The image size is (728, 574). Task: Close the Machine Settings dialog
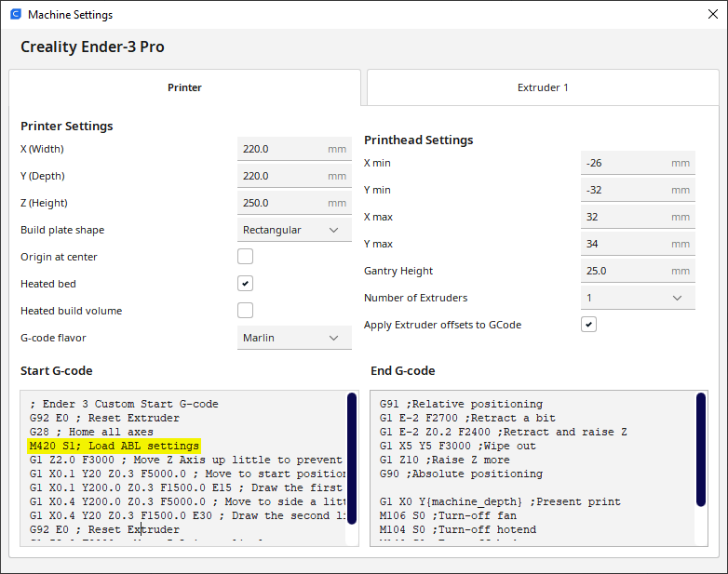[x=713, y=14]
